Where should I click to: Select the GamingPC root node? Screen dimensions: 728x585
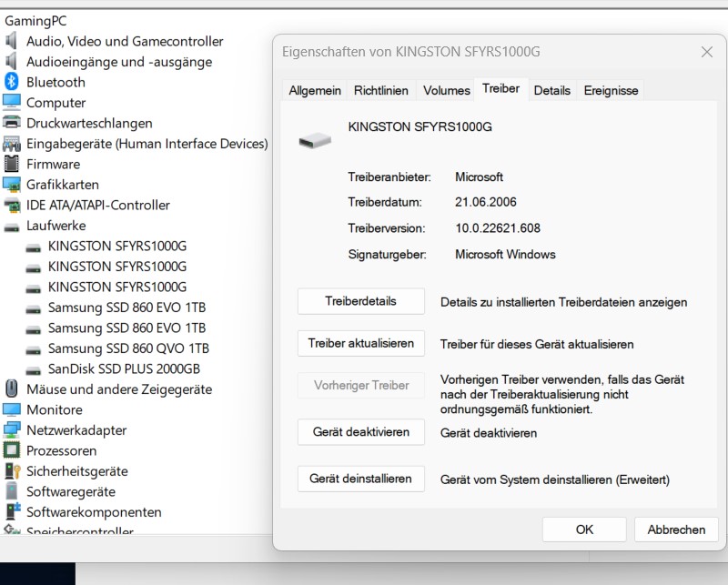point(35,21)
